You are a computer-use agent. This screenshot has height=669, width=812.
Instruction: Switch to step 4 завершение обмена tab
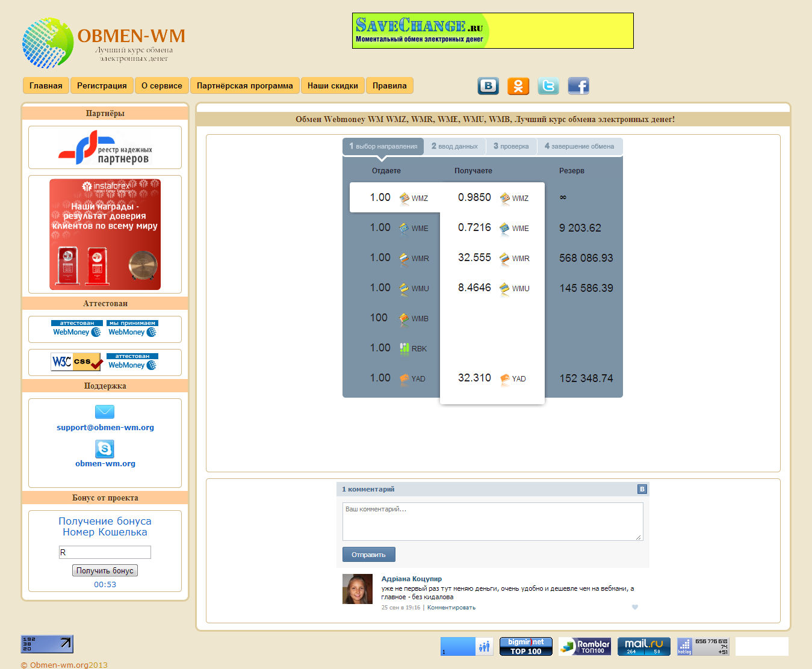580,146
